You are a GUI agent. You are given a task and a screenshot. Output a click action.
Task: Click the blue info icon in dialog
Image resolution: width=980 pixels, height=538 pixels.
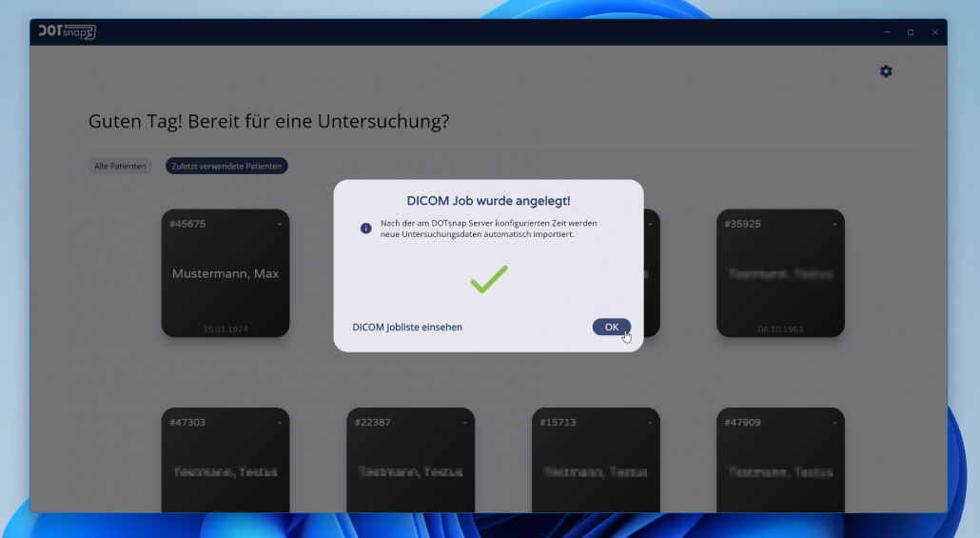click(366, 229)
